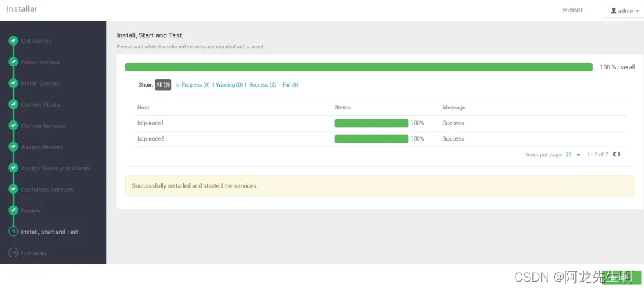Click the step 10 Summary circle icon

(x=14, y=253)
